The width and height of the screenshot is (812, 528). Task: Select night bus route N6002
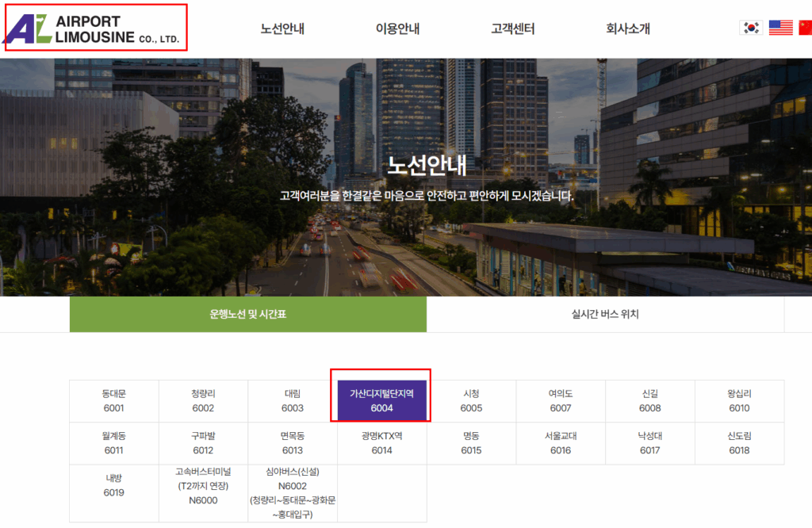click(x=293, y=493)
